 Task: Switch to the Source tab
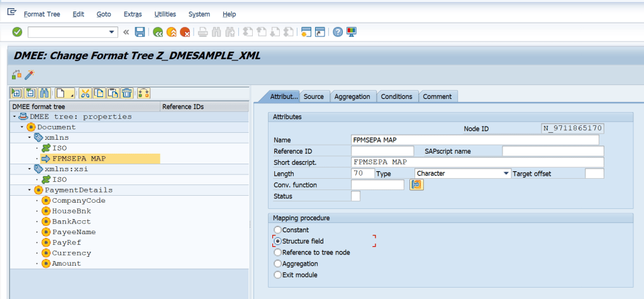[x=314, y=97]
